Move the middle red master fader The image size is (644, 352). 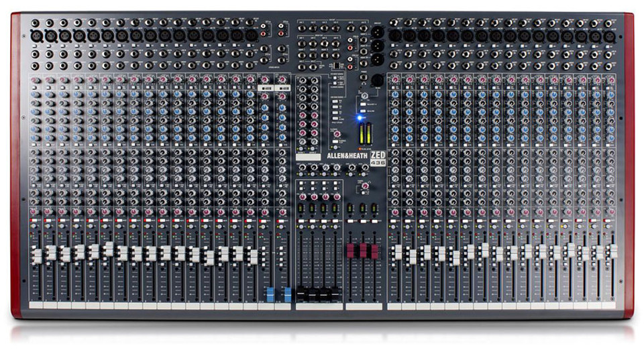[x=364, y=251]
